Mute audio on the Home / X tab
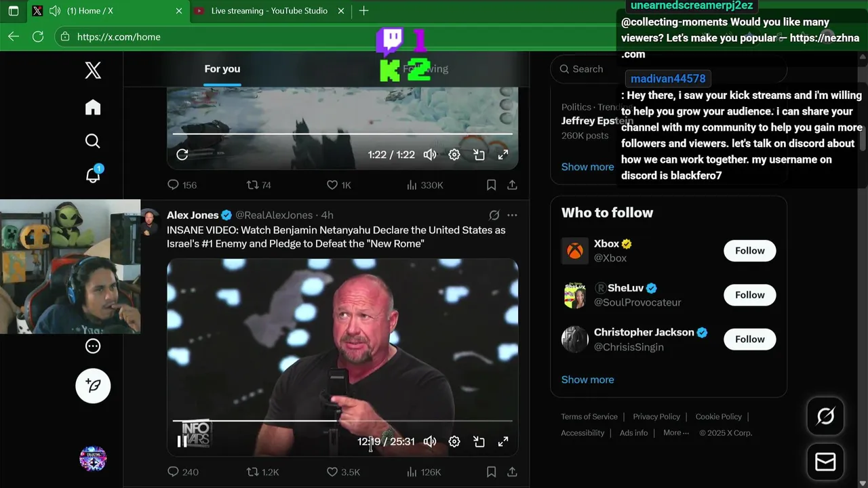 coord(55,11)
